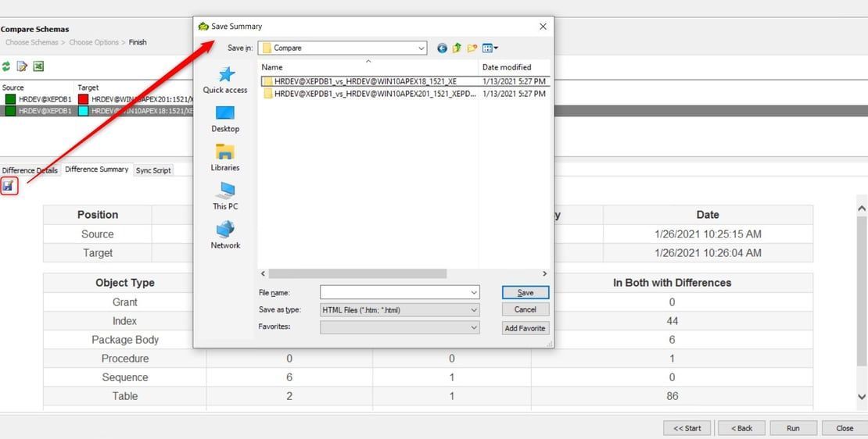The width and height of the screenshot is (868, 439).
Task: Click the Target column header in comparison list
Action: [88, 87]
